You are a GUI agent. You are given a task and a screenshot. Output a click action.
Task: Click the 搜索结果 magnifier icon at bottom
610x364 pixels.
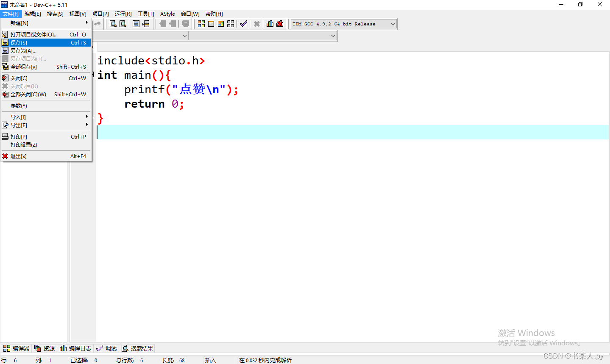click(125, 348)
